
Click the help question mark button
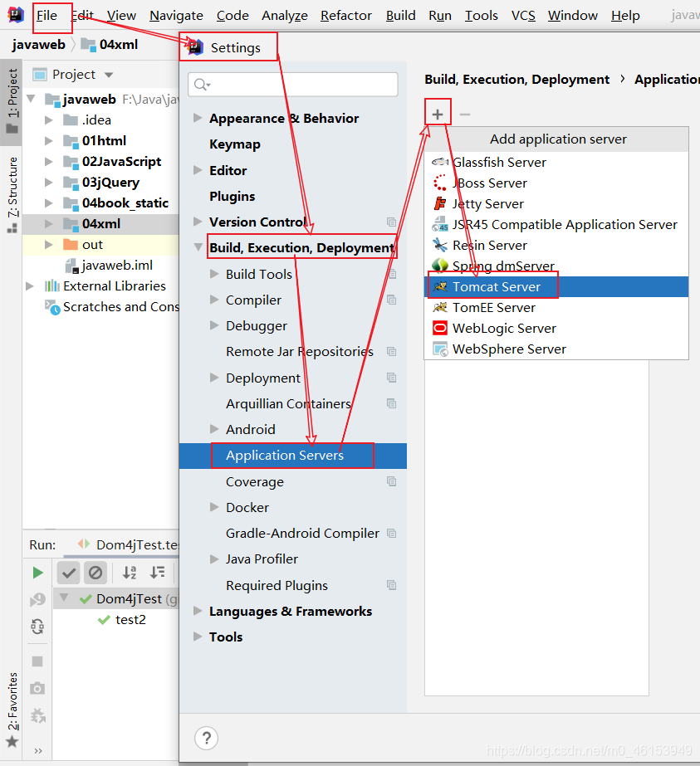tap(206, 738)
